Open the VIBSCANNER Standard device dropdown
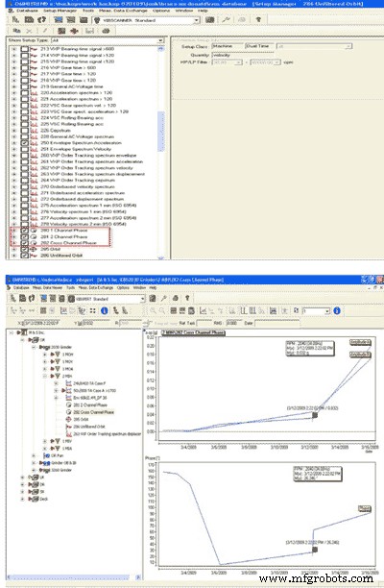Viewport: 384px width, 588px height. pos(196,20)
